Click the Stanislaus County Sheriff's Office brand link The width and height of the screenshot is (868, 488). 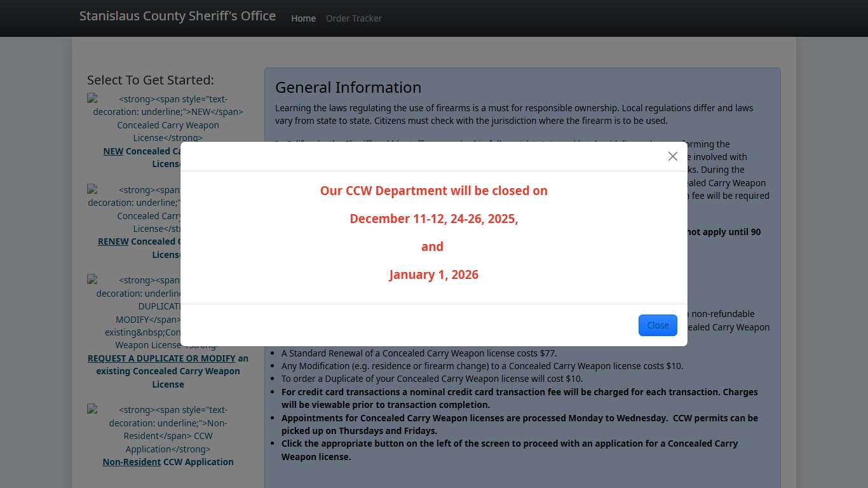pyautogui.click(x=177, y=16)
